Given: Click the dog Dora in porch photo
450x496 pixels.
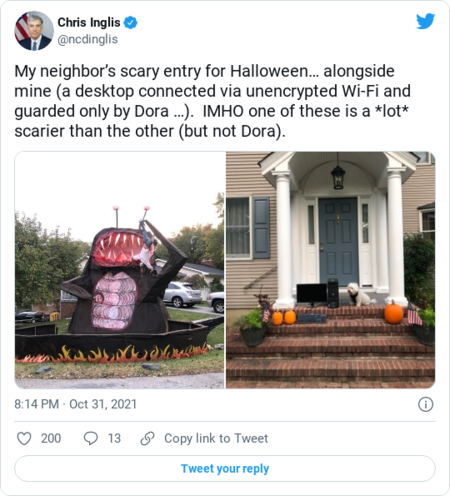Looking at the screenshot, I should (x=359, y=294).
